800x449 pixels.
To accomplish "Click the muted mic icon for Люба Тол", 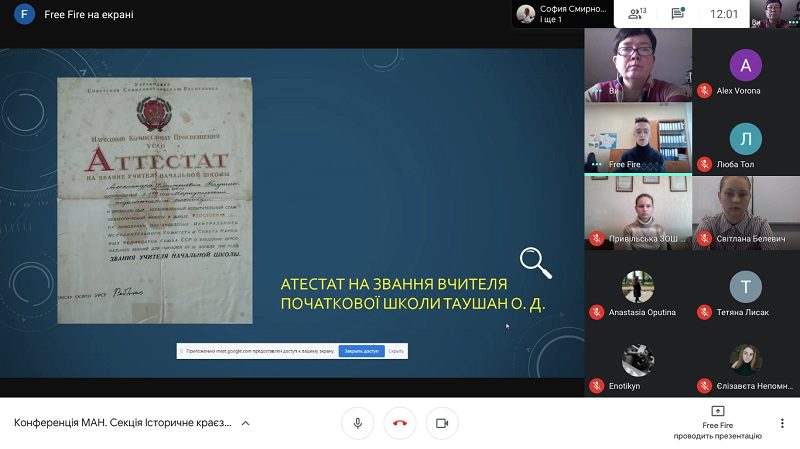I will [704, 164].
